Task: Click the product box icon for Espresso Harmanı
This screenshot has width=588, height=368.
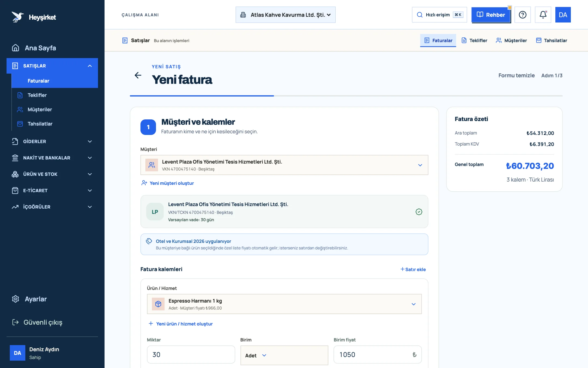Action: coord(158,304)
